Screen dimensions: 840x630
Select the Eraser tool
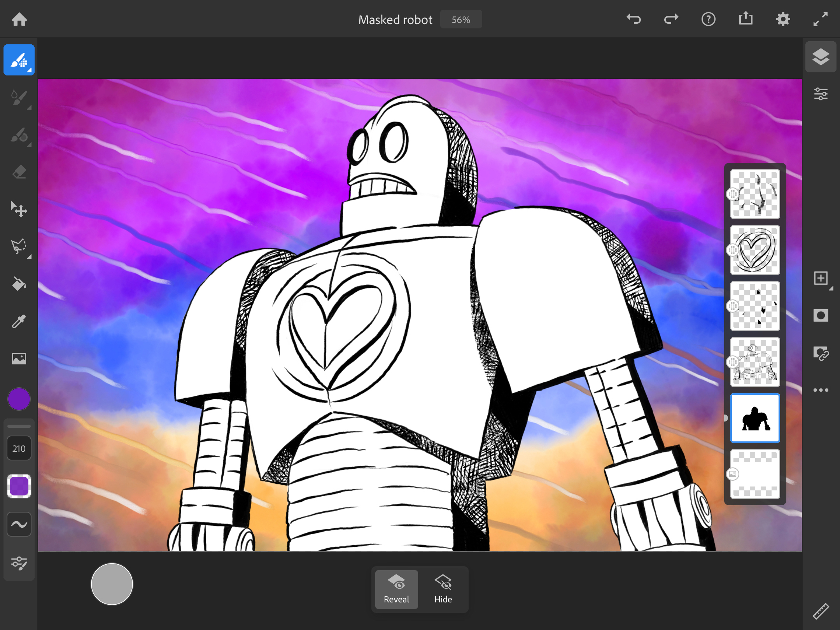point(19,171)
